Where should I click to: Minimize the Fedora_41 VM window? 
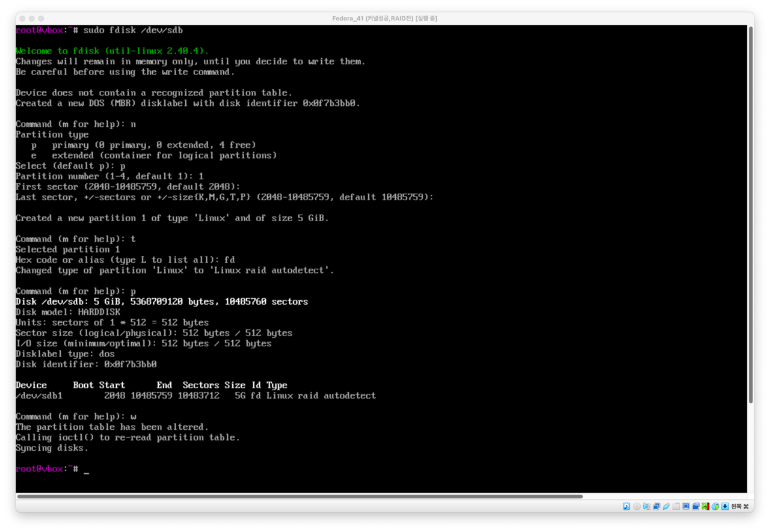click(x=32, y=19)
